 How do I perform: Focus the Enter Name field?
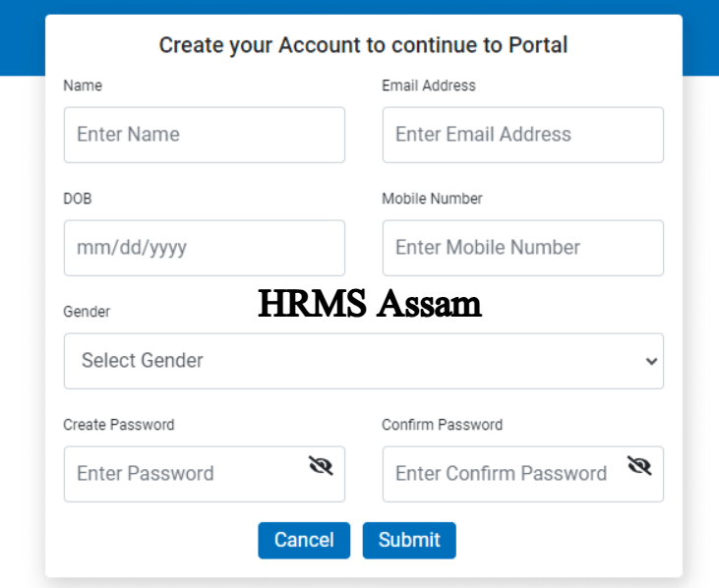point(205,135)
